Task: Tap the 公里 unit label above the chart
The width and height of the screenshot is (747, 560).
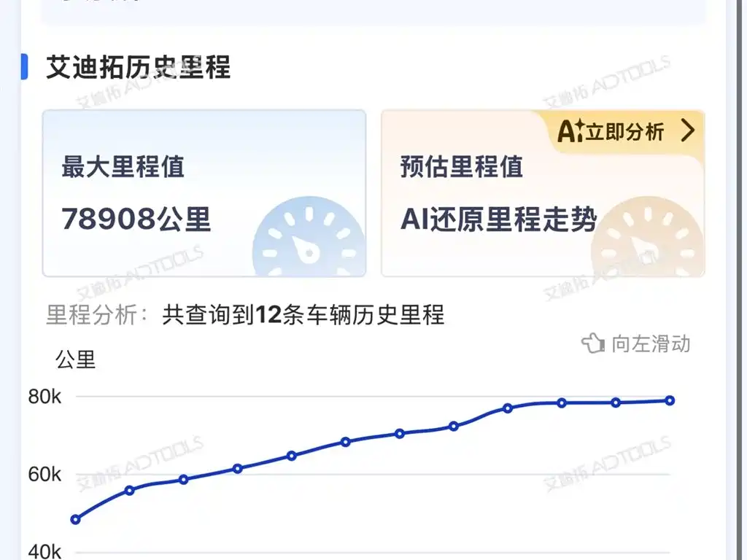Action: tap(75, 359)
